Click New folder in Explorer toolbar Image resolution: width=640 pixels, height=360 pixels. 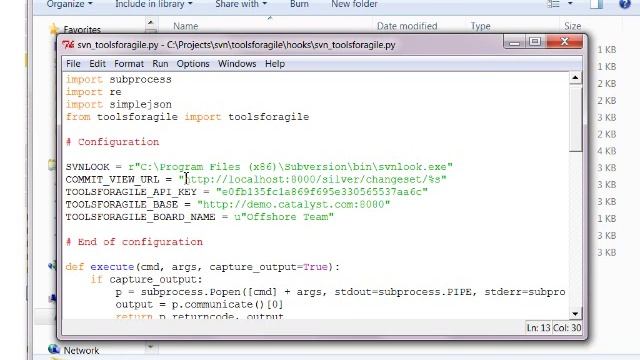[354, 4]
